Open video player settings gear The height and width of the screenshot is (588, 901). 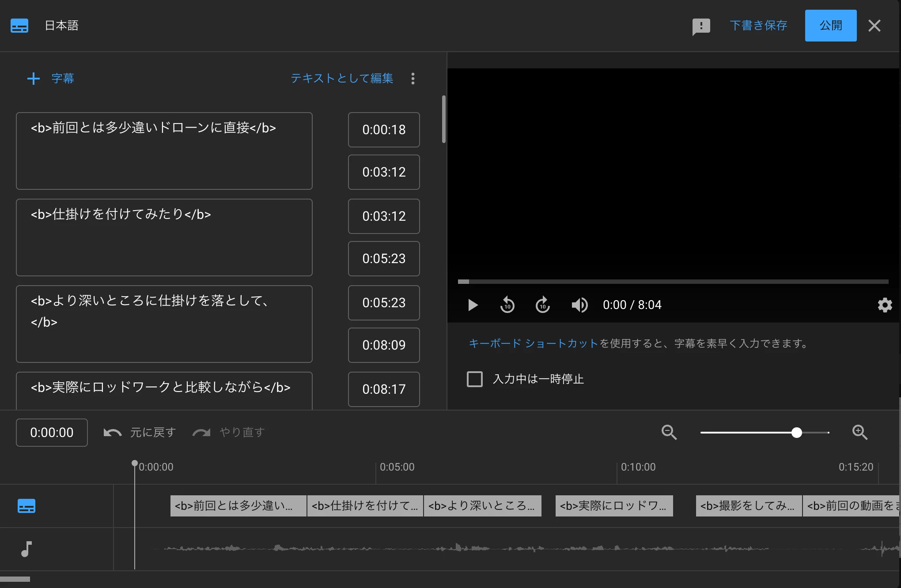tap(885, 305)
